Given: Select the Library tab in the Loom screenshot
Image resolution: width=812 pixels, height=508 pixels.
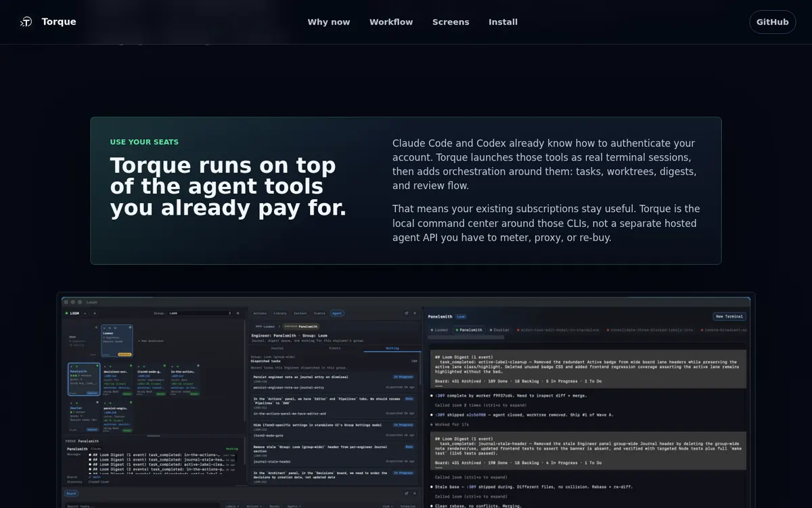Looking at the screenshot, I should (279, 314).
